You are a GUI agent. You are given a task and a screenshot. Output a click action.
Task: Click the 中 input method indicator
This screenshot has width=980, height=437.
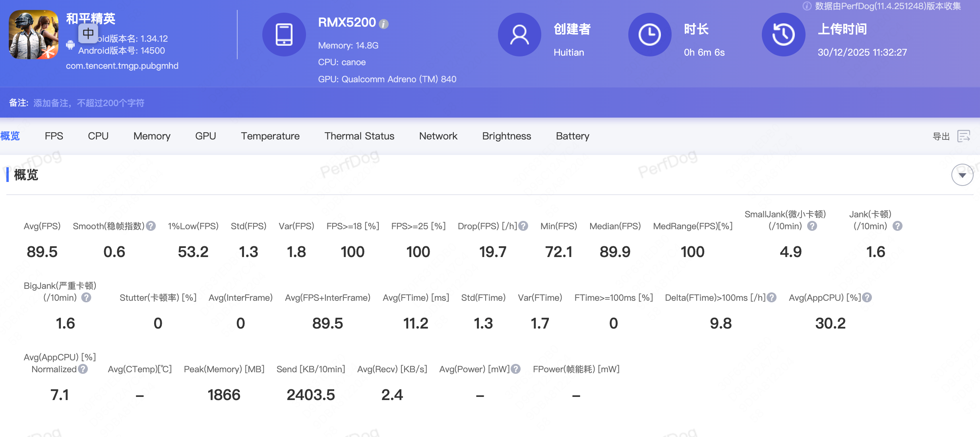tap(88, 33)
